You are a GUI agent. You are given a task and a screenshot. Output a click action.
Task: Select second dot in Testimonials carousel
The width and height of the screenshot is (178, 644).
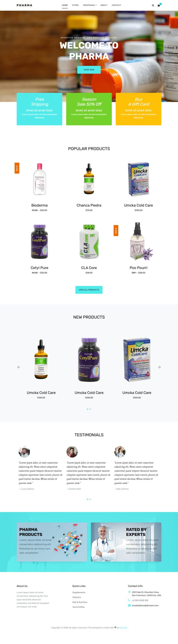[90, 499]
